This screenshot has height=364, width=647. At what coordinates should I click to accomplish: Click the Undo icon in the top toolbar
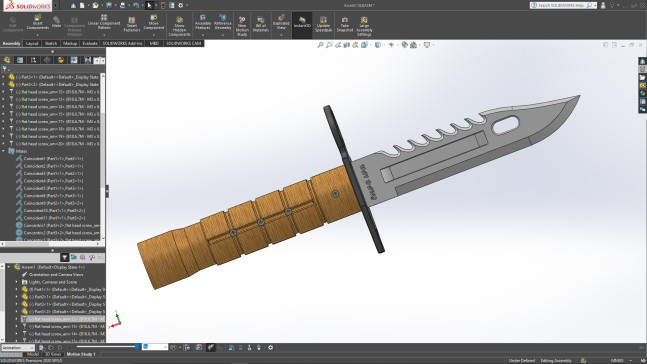tap(136, 5)
